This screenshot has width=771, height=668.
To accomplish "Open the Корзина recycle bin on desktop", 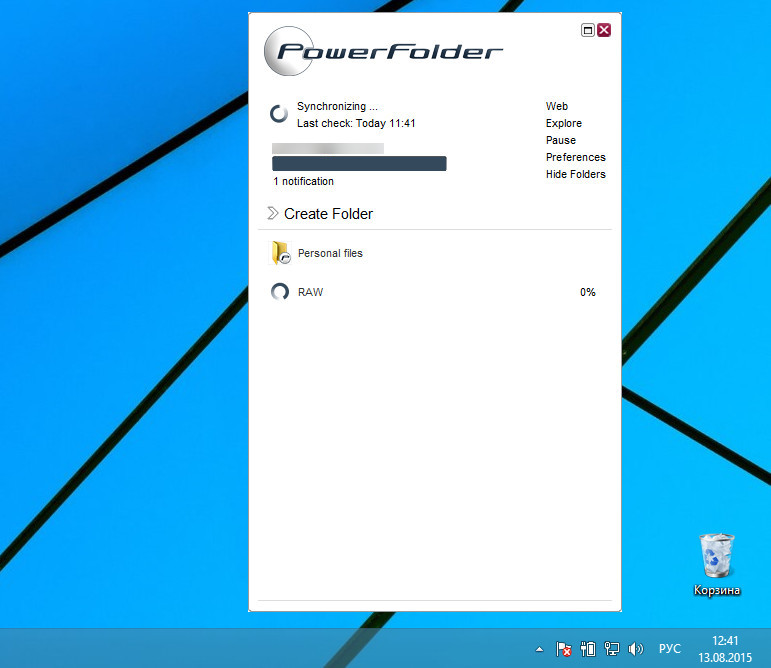I will (717, 565).
